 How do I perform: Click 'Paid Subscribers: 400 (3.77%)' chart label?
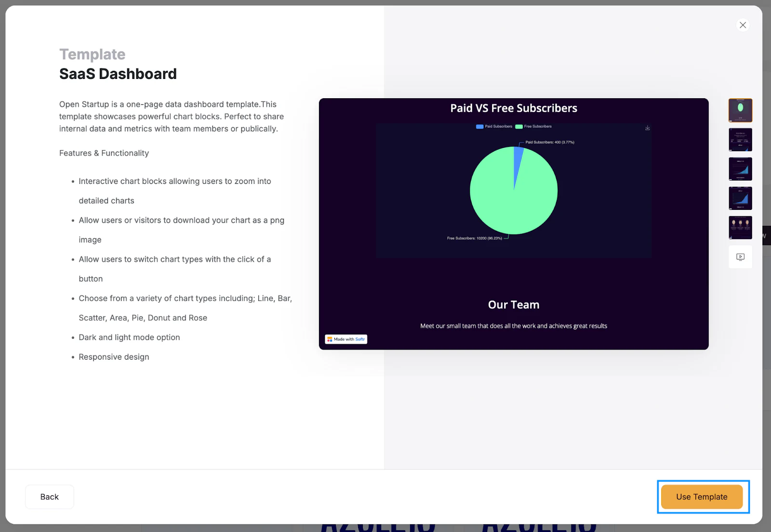point(550,143)
